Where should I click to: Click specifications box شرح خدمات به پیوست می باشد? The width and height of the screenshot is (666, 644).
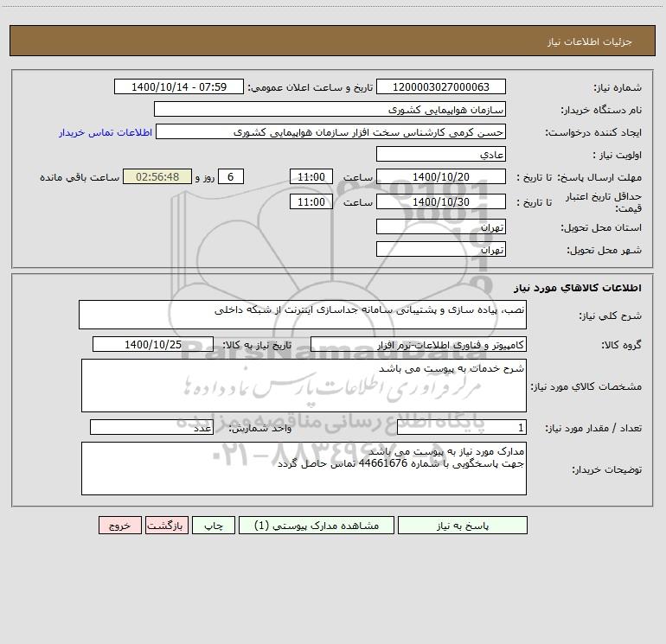point(304,386)
